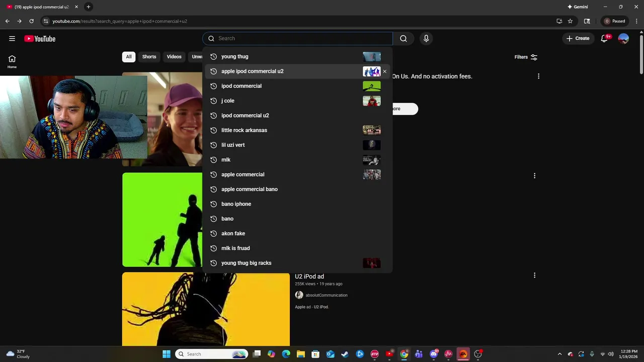Open the Chrome side panel icon
The height and width of the screenshot is (362, 644).
[x=587, y=21]
